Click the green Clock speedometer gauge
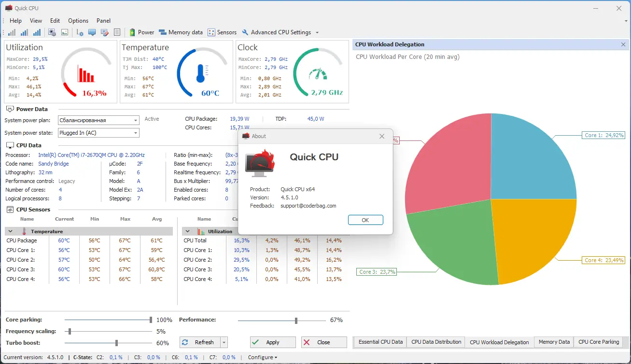 coord(318,72)
